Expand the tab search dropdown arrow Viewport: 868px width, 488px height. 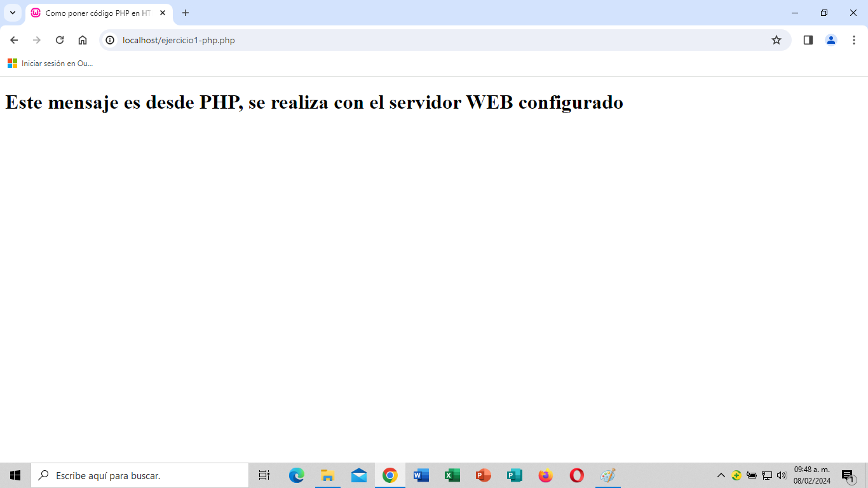[x=12, y=13]
